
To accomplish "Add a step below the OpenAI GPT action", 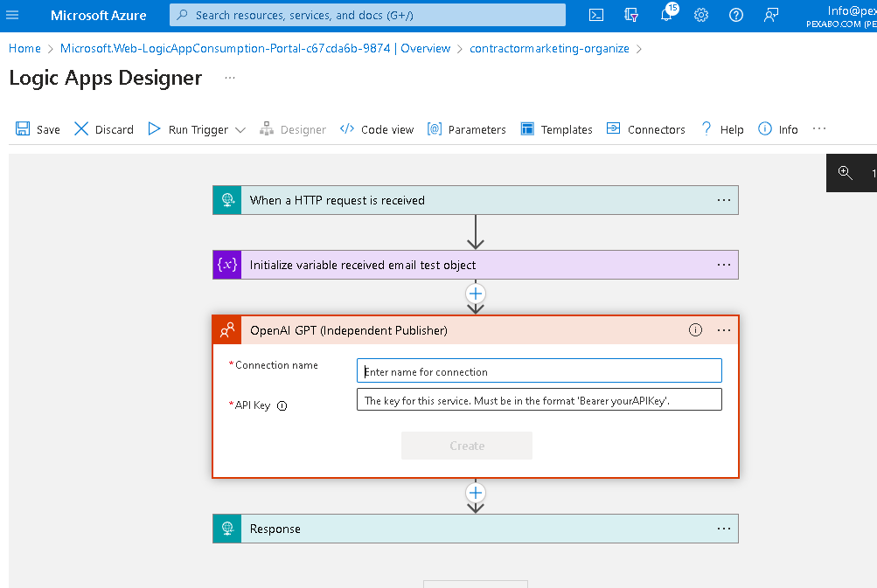I will tap(476, 493).
